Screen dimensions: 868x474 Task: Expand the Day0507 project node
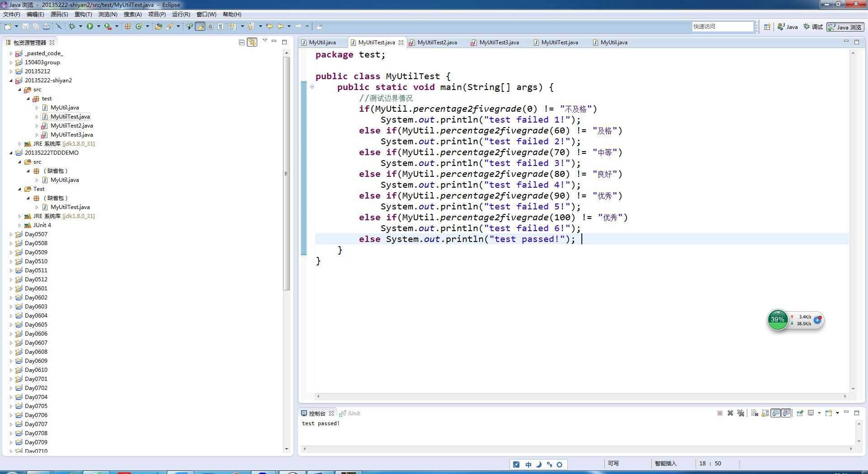click(x=11, y=234)
